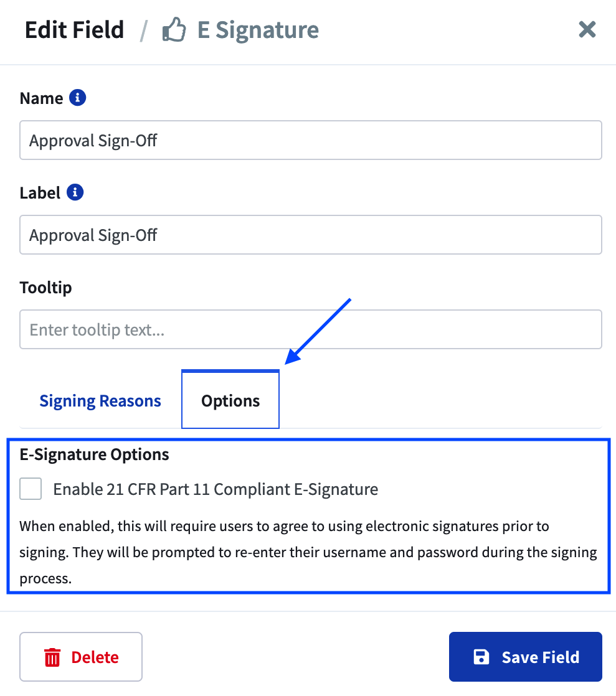This screenshot has width=616, height=696.
Task: Click the Enable 21 CFR Part 11 label text
Action: click(216, 489)
